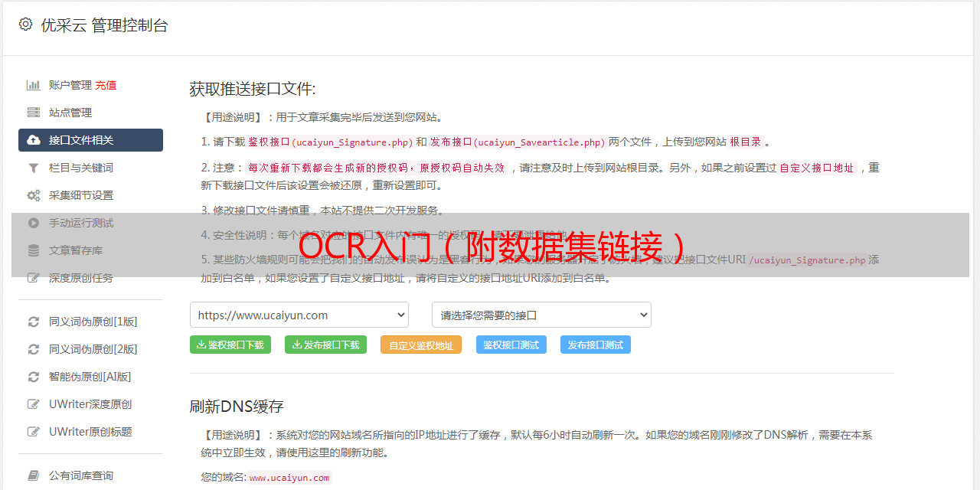Click the green 发布接口下载 button
980x490 pixels.
tap(325, 345)
